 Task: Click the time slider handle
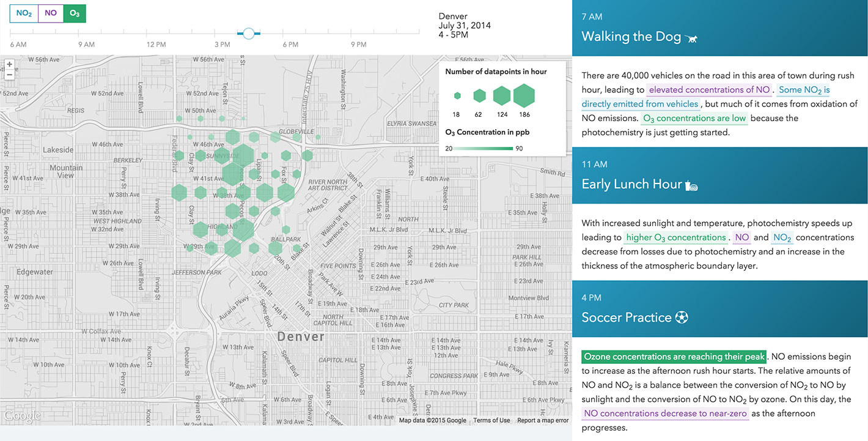[249, 33]
